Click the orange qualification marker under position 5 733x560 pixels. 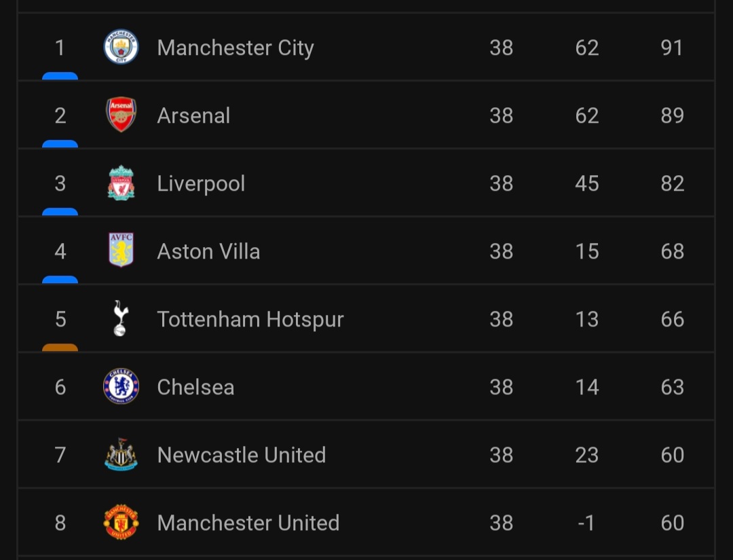click(x=60, y=348)
